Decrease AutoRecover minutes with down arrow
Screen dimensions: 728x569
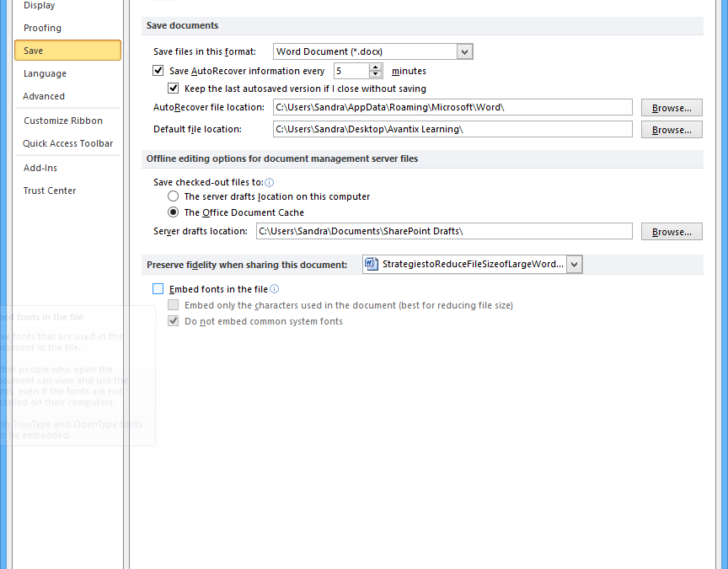[x=376, y=75]
